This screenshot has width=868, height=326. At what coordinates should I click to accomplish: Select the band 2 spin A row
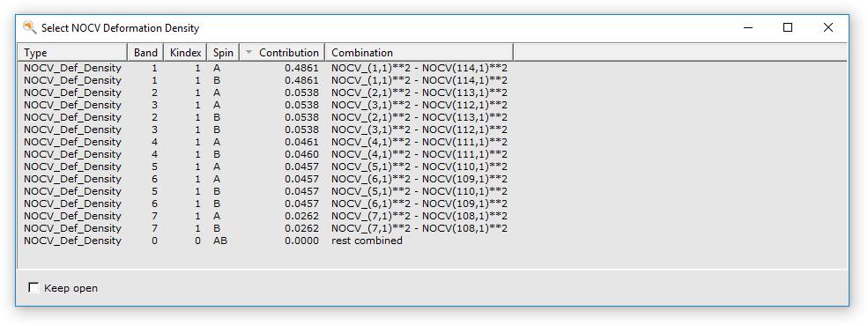coord(432,93)
